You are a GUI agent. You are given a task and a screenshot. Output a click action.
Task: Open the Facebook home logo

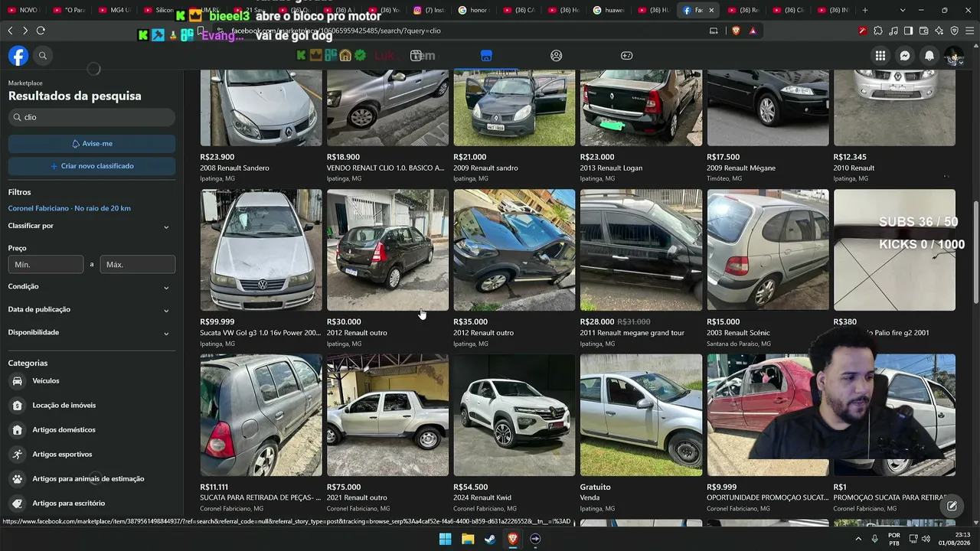[18, 56]
